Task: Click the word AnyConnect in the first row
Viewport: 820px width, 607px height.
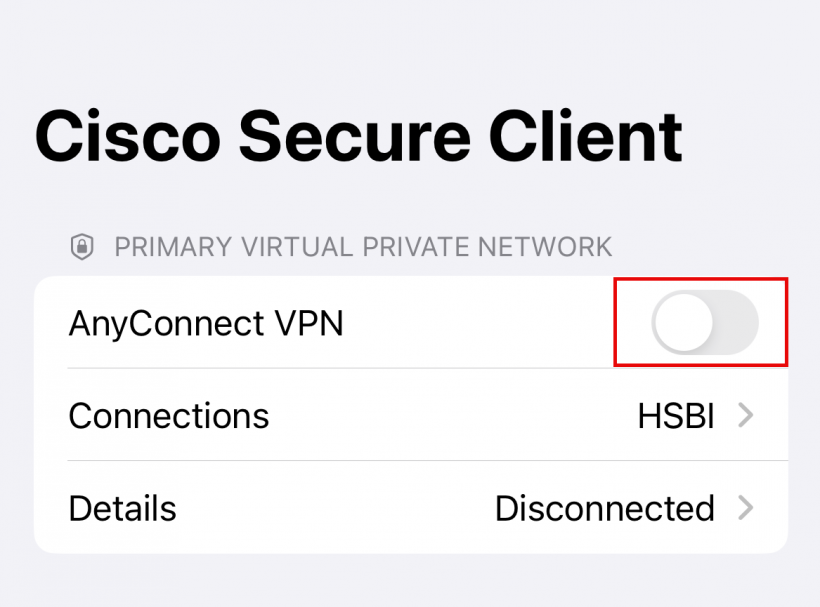Action: click(x=160, y=324)
